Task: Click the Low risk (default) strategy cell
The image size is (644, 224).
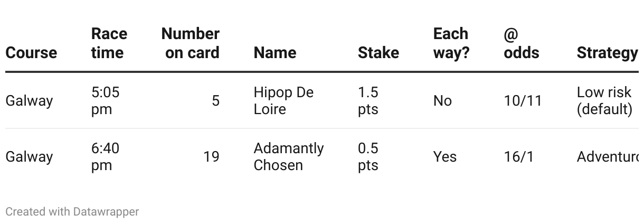Action: pos(605,100)
